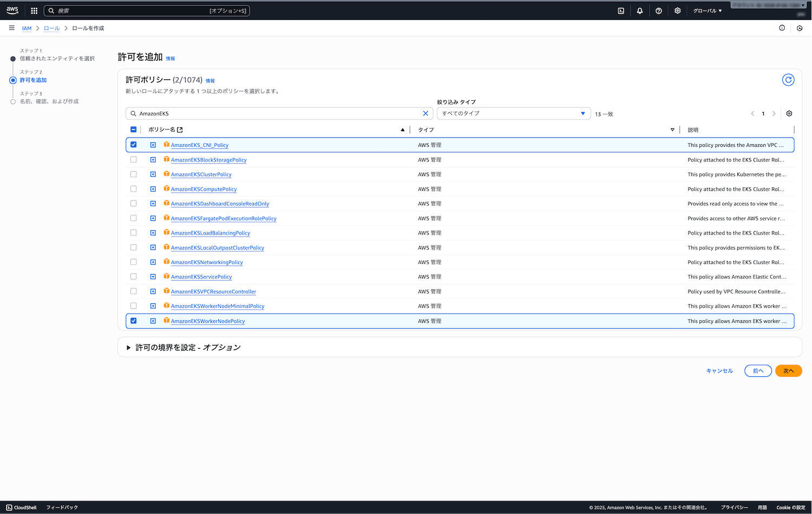Open the help question mark menu
Viewport: 812px width, 514px height.
click(659, 11)
